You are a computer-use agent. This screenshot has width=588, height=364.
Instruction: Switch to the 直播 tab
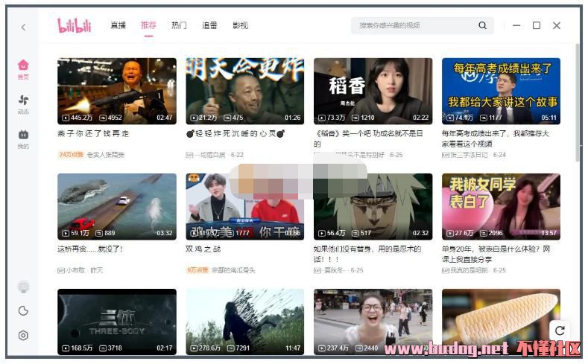click(x=118, y=25)
